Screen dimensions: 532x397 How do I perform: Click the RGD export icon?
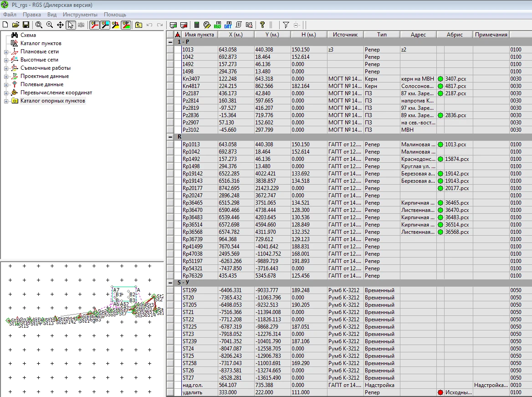217,25
